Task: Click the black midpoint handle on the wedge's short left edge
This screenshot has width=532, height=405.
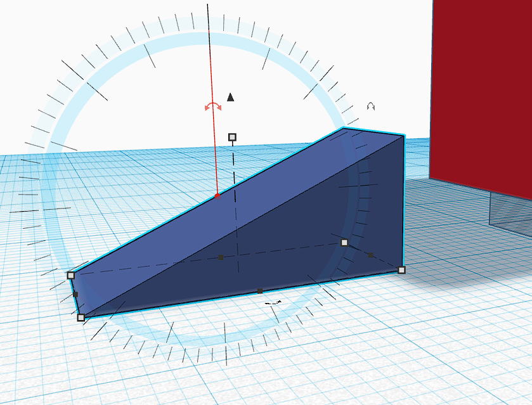Action: coord(75,295)
